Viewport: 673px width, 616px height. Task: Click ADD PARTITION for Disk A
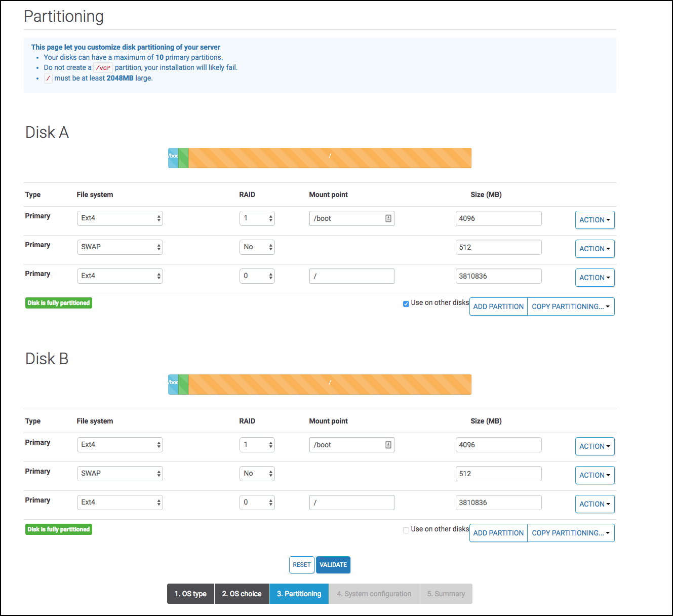point(498,306)
